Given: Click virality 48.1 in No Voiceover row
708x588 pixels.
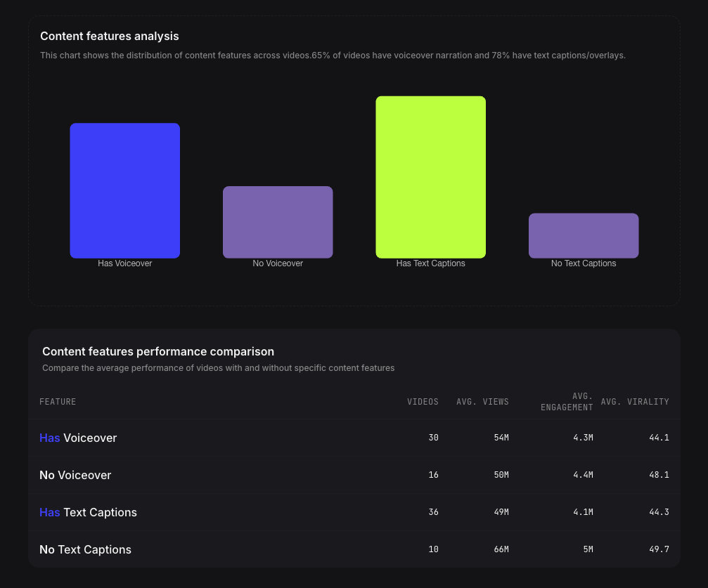Looking at the screenshot, I should click(x=659, y=475).
